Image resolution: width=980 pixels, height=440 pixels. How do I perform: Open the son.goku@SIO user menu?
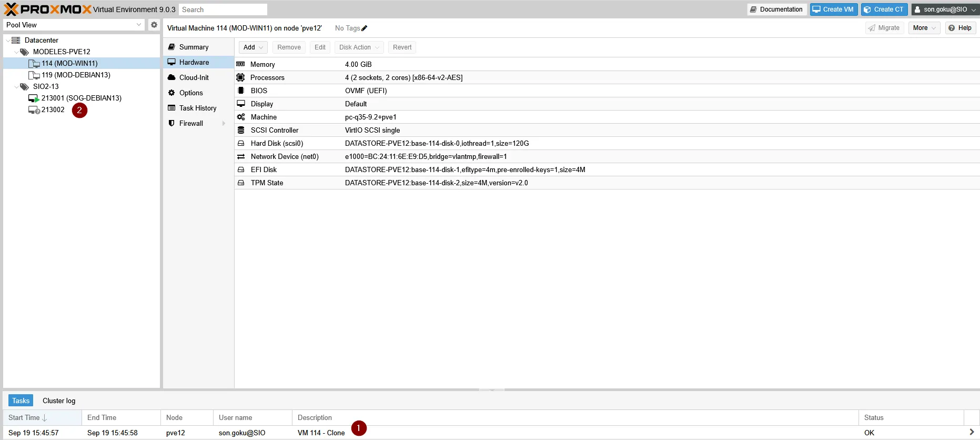pyautogui.click(x=945, y=9)
